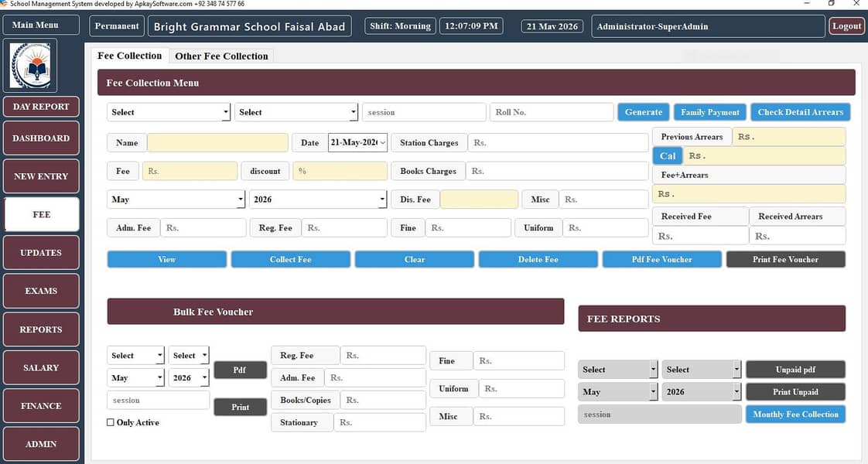Focus the Adm. Fee field in Fee Collection
This screenshot has height=464, width=868.
[x=203, y=228]
